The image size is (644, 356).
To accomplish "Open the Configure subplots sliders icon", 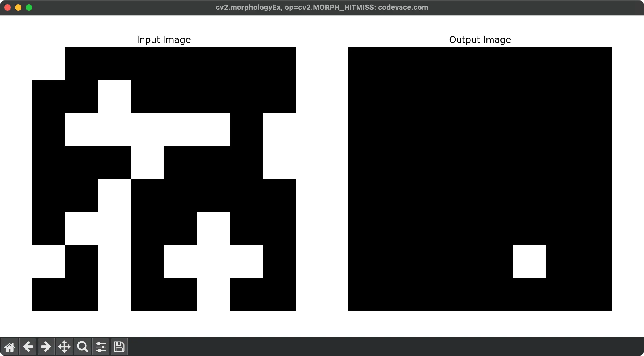I will (101, 347).
